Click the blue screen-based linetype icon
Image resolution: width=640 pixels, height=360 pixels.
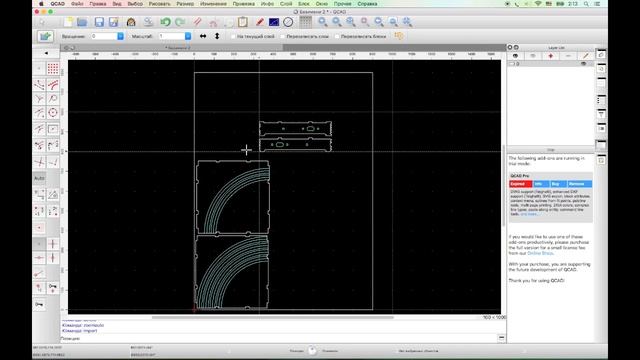coord(274,22)
